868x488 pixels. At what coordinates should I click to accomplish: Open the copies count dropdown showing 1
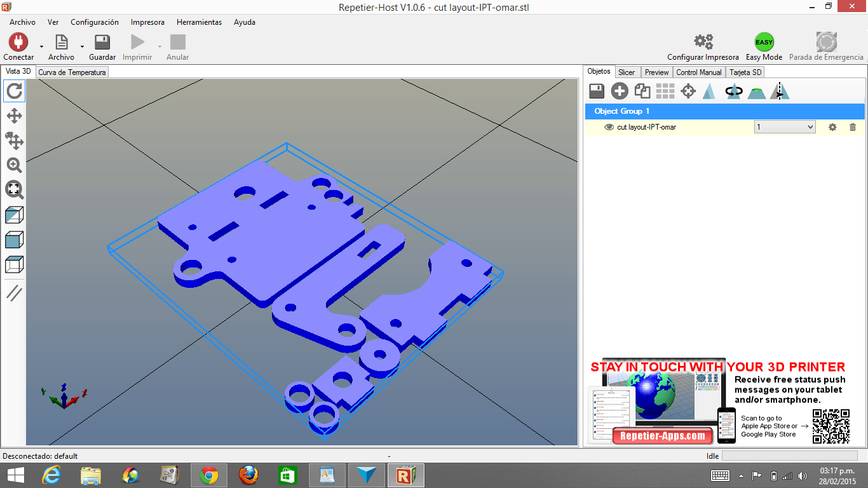pos(785,127)
